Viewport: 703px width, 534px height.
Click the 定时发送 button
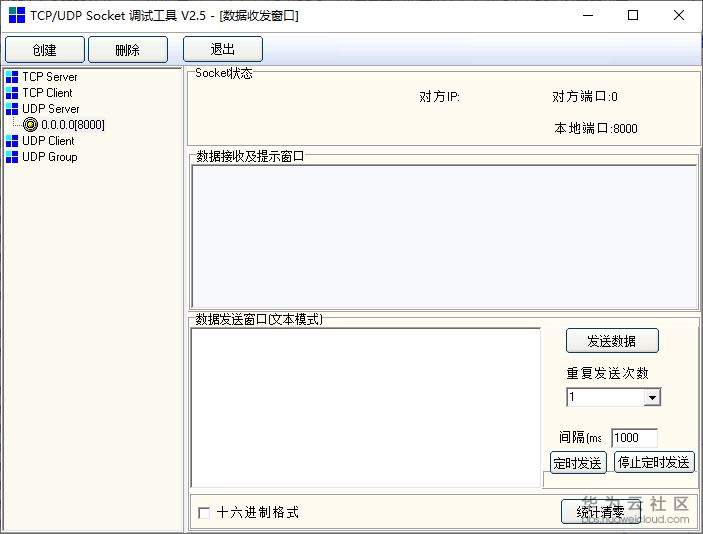click(578, 463)
